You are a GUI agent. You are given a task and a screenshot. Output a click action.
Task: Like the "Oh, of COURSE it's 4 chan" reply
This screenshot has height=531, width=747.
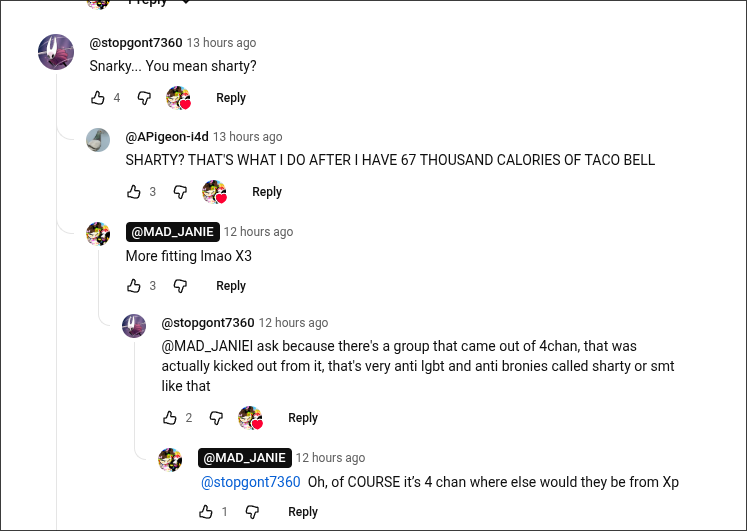coord(206,512)
